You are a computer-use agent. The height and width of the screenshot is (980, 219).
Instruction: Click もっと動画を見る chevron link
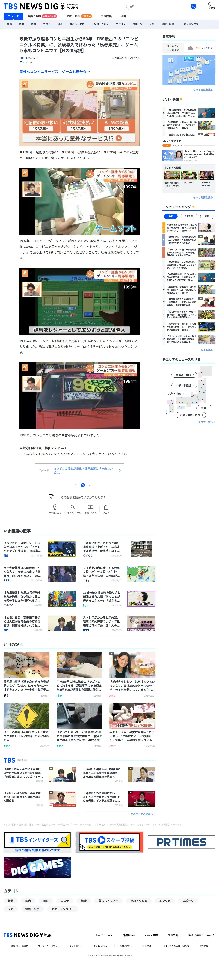coord(204,197)
